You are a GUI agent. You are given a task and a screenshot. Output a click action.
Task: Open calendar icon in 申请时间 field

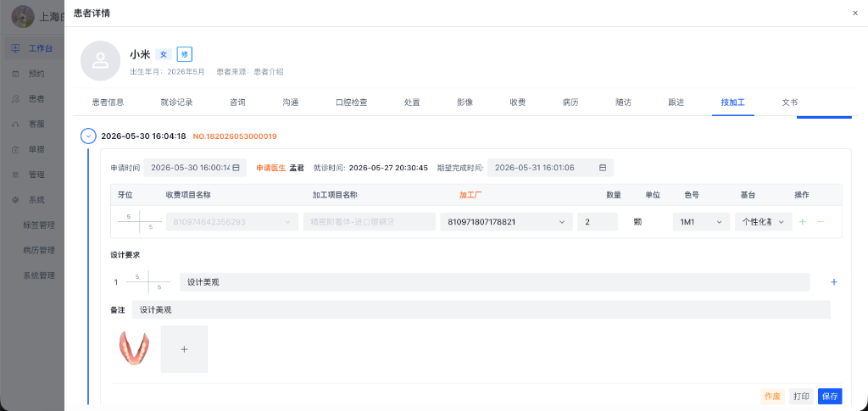(236, 168)
